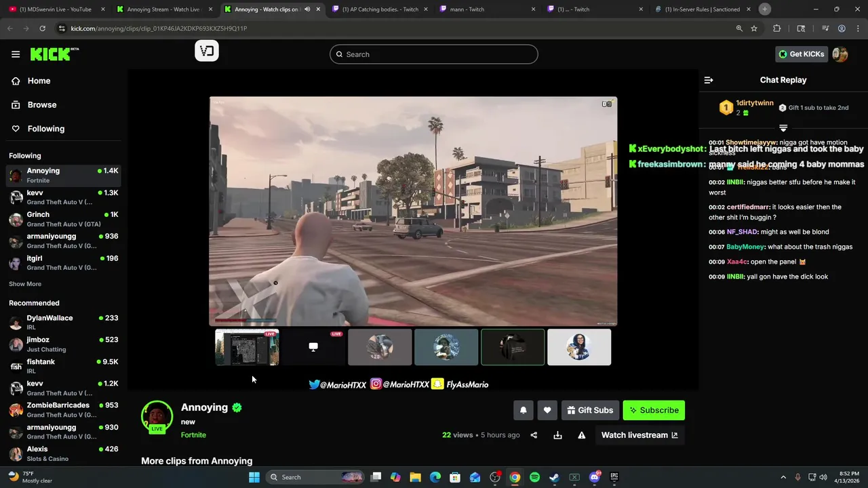The height and width of the screenshot is (488, 868).
Task: Click the green Subscribe button
Action: tap(654, 410)
